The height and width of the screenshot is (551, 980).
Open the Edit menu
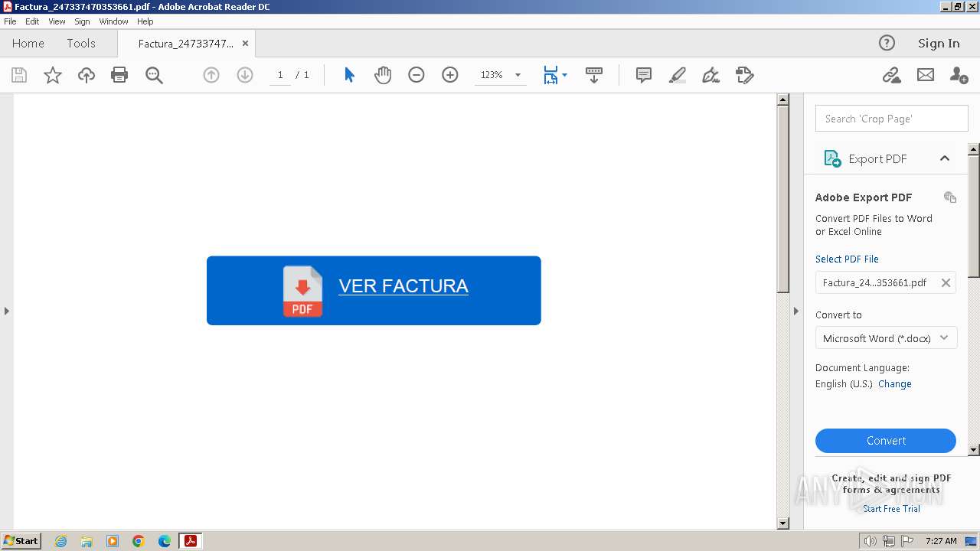pyautogui.click(x=32, y=21)
